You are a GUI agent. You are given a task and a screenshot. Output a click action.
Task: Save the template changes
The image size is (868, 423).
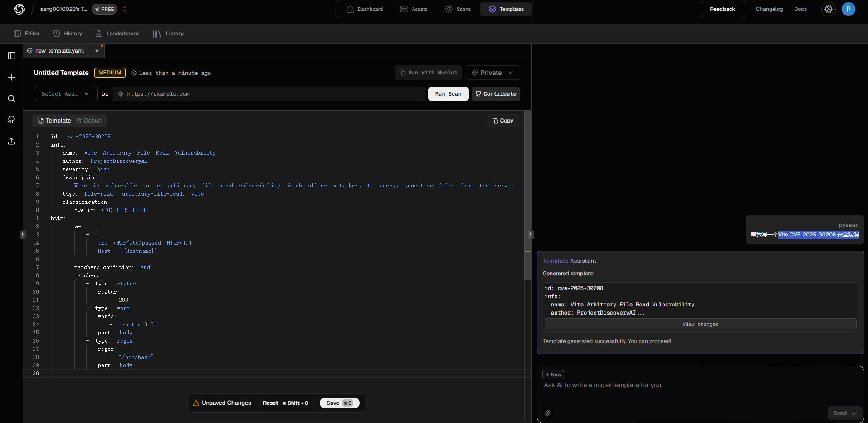pos(339,403)
